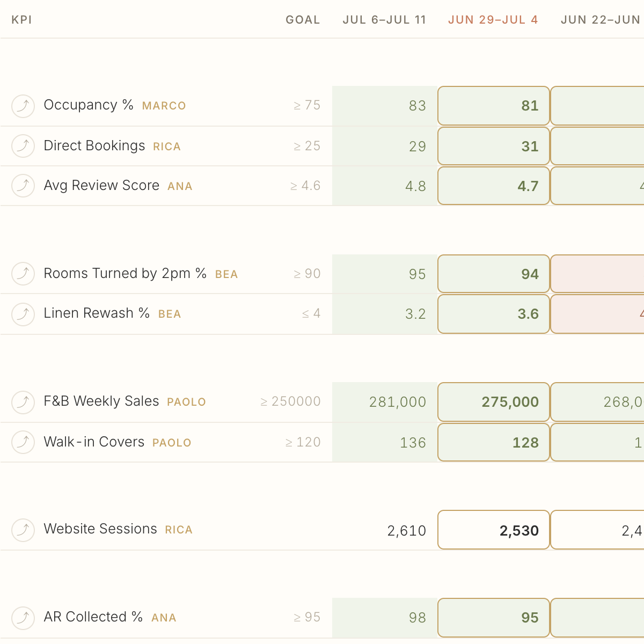Open trend chart icon for Walk-in Covers
This screenshot has width=644, height=644.
(x=23, y=442)
